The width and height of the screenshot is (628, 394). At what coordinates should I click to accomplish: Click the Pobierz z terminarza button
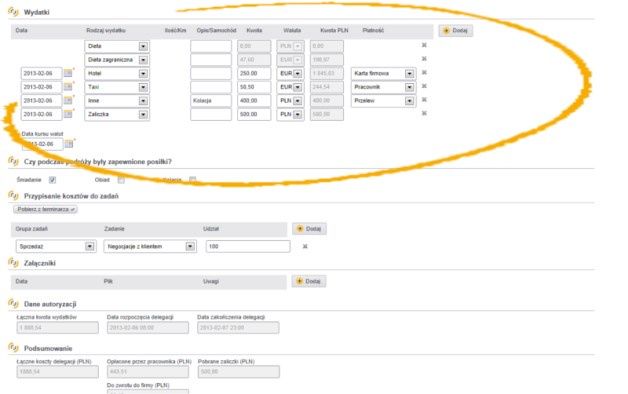click(45, 209)
